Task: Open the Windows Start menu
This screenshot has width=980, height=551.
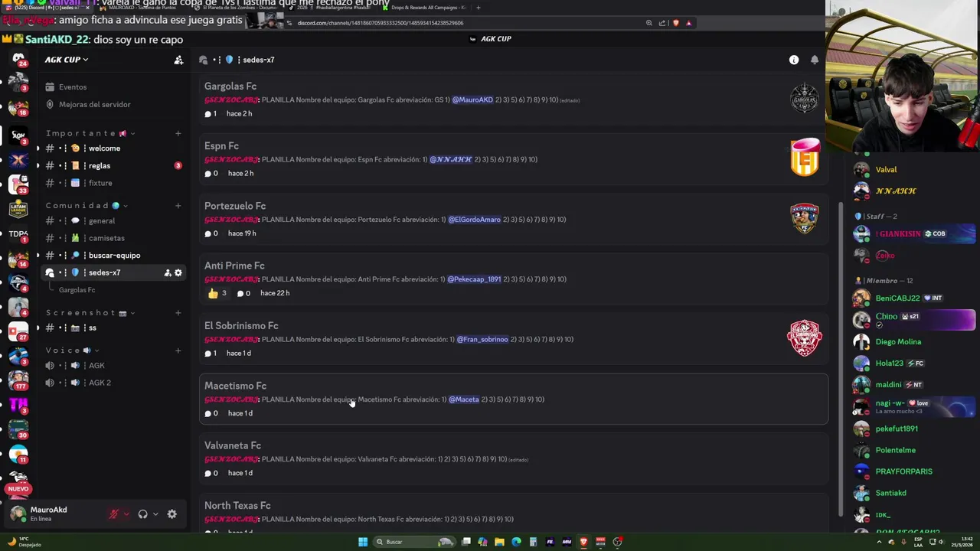Action: [x=363, y=542]
